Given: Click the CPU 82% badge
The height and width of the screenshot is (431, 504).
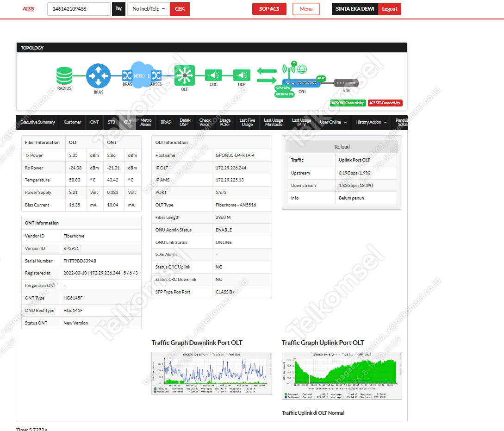Looking at the screenshot, I should pos(283,88).
